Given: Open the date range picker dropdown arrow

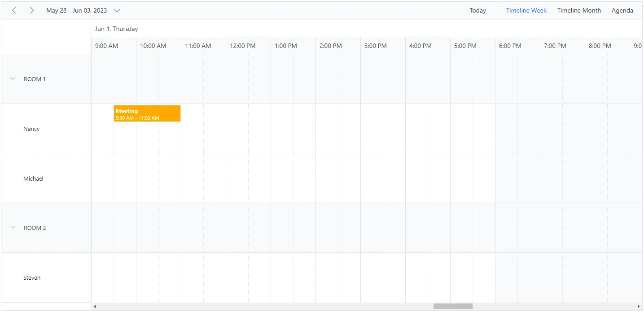Looking at the screenshot, I should (x=117, y=10).
